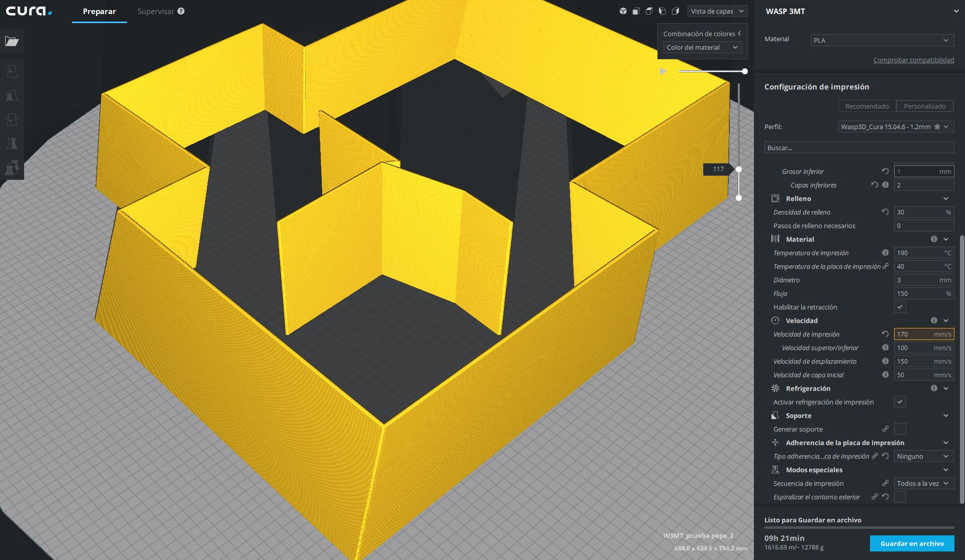The height and width of the screenshot is (560, 965).
Task: Show info for Velocidad de desplazamiento
Action: point(885,361)
